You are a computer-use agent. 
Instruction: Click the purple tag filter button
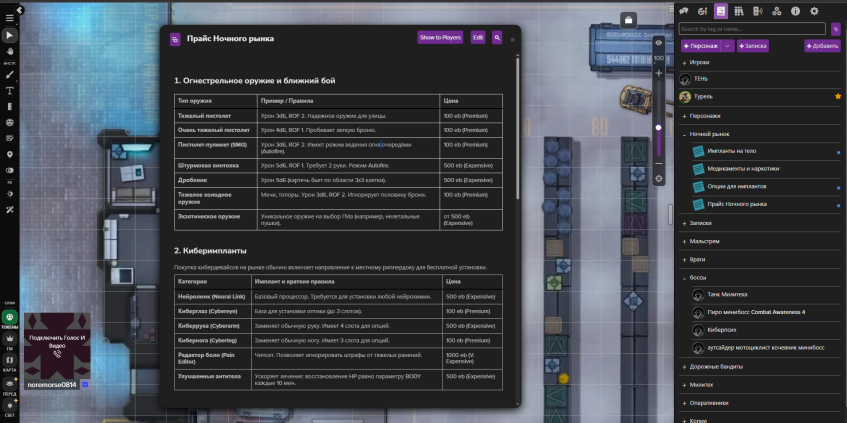coord(836,29)
